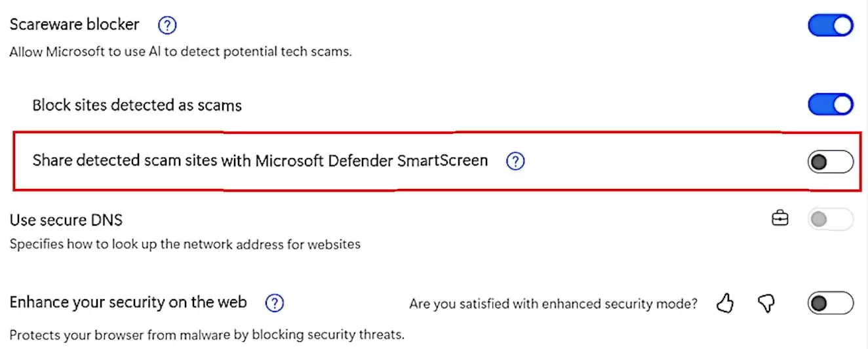This screenshot has height=349, width=868.
Task: Turn off the Scareware blocker toggle
Action: point(831,26)
